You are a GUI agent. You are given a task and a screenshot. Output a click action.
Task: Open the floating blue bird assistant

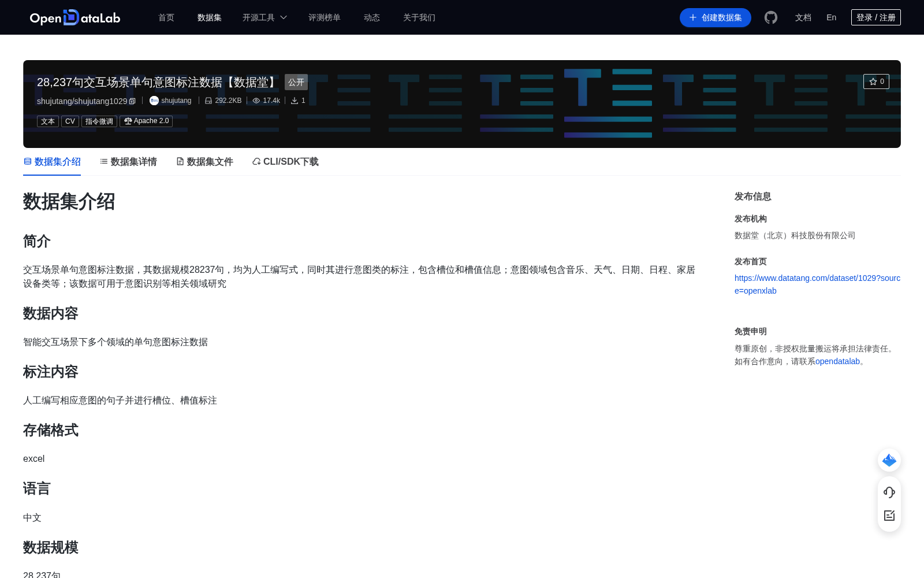[x=889, y=460]
